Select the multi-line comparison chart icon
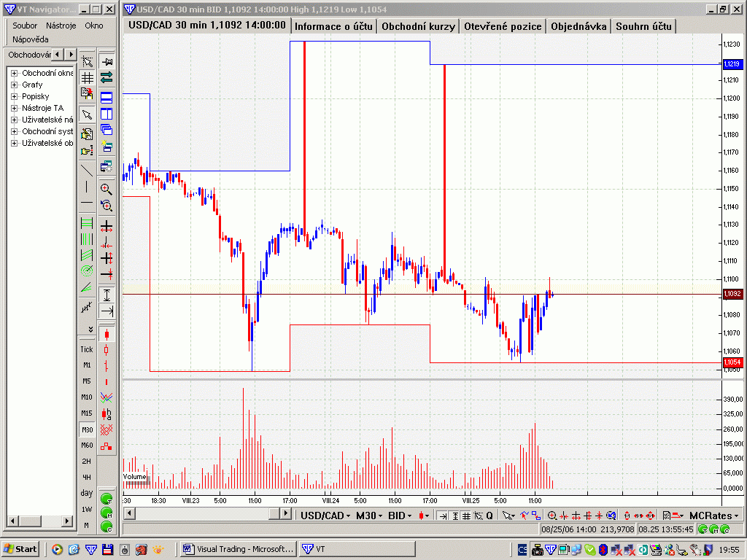The width and height of the screenshot is (747, 560). [107, 397]
